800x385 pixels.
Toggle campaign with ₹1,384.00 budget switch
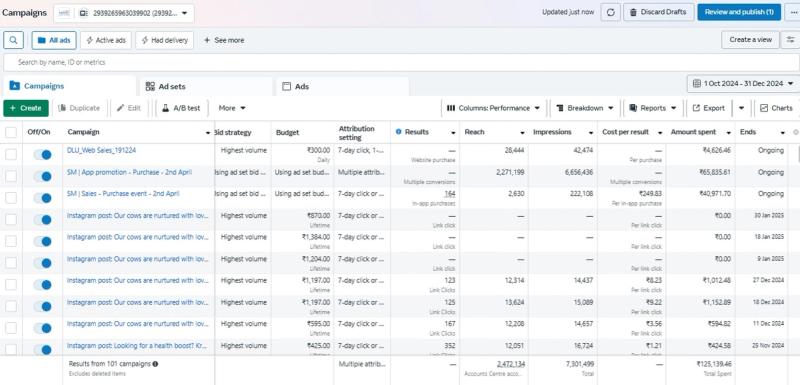[42, 241]
